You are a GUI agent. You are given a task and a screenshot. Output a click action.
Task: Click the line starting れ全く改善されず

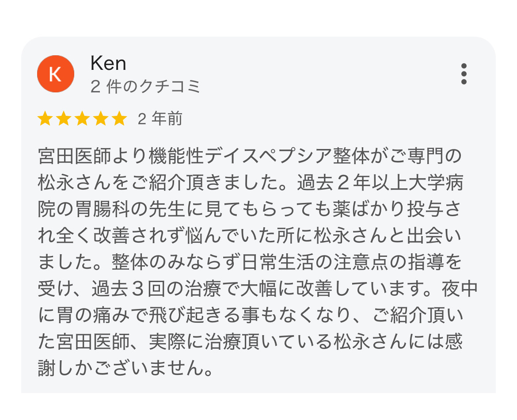(x=249, y=236)
